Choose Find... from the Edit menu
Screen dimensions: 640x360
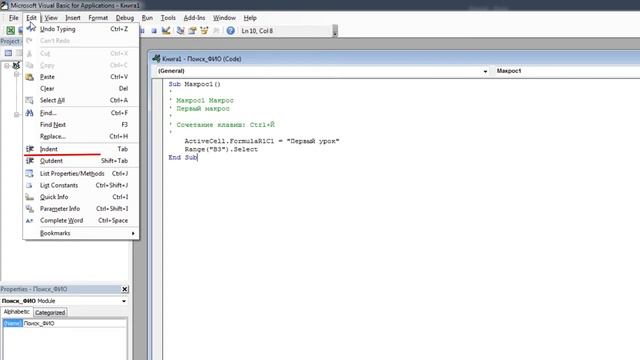[81, 113]
